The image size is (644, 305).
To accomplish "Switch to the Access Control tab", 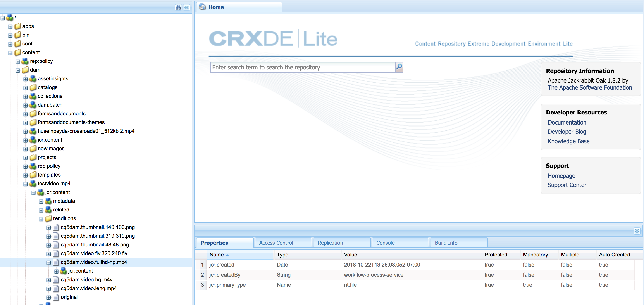I will (276, 243).
